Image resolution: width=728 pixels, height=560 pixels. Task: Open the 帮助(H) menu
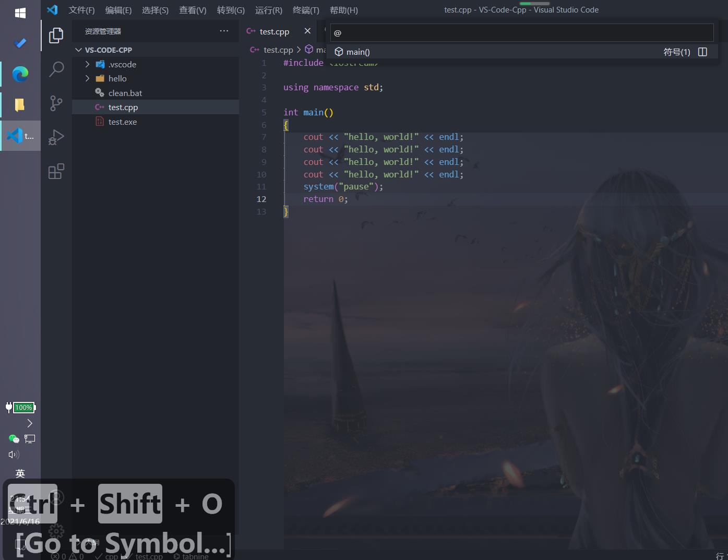pyautogui.click(x=344, y=10)
